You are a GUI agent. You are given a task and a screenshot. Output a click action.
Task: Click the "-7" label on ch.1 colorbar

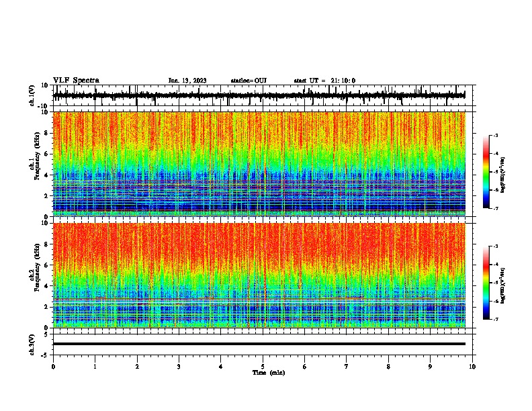(x=495, y=208)
